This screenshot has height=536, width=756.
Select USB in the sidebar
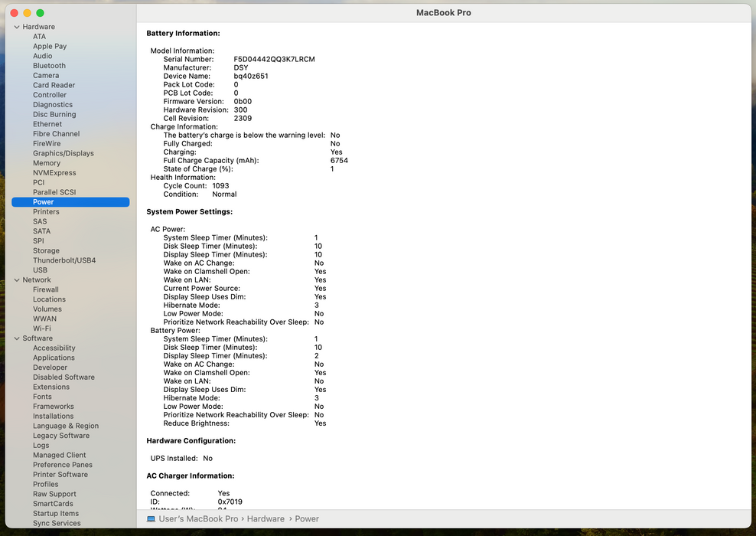40,270
